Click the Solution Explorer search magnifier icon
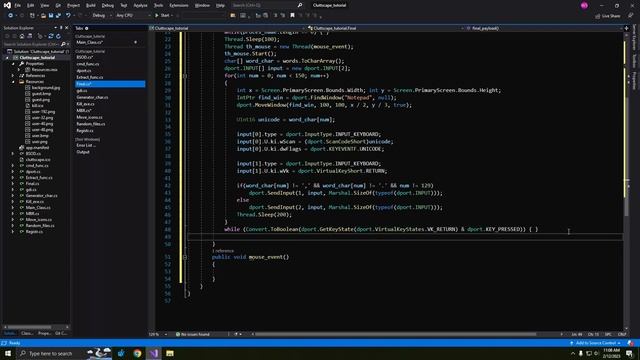This screenshot has height=360, width=640. click(x=63, y=44)
